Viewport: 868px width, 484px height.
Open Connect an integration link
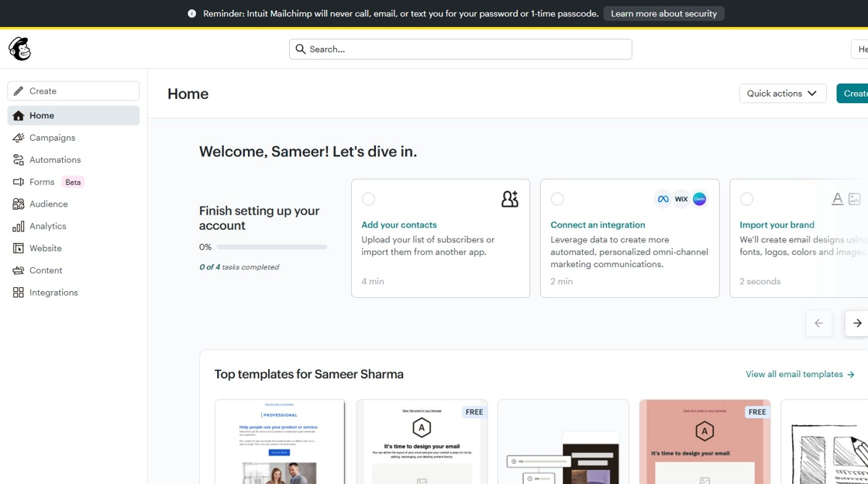pyautogui.click(x=598, y=225)
